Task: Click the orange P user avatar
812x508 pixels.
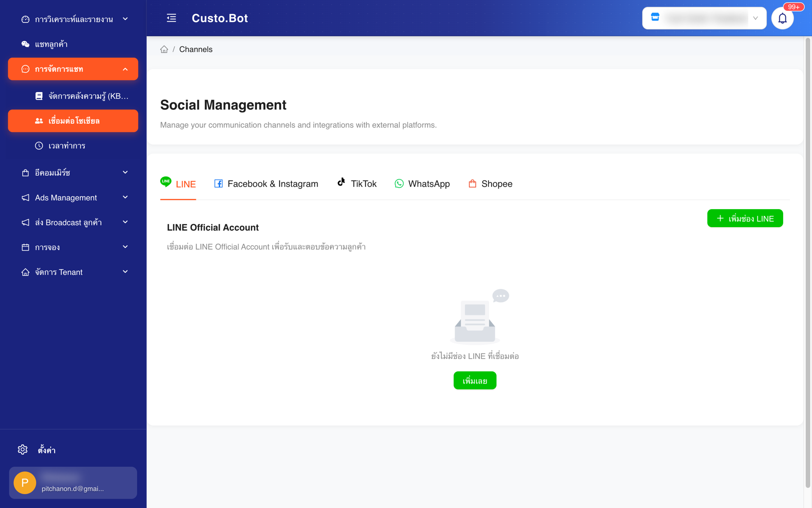Action: (x=25, y=483)
